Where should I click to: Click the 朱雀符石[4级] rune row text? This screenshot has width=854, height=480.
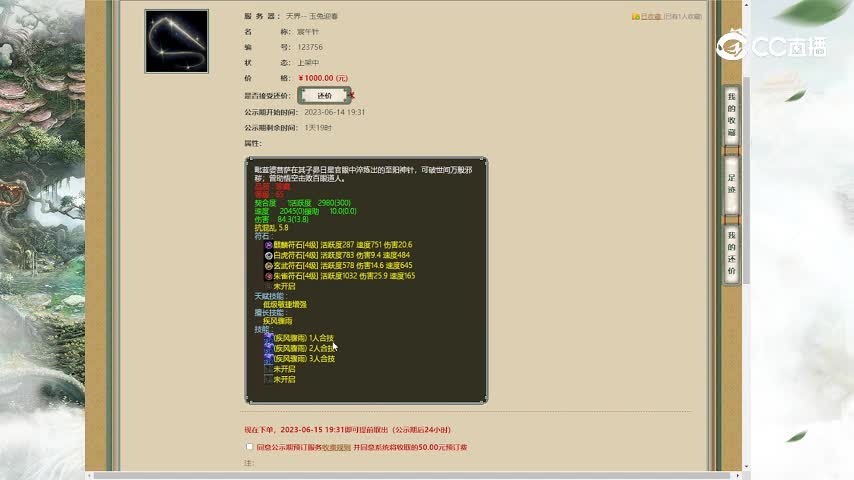pyautogui.click(x=344, y=276)
